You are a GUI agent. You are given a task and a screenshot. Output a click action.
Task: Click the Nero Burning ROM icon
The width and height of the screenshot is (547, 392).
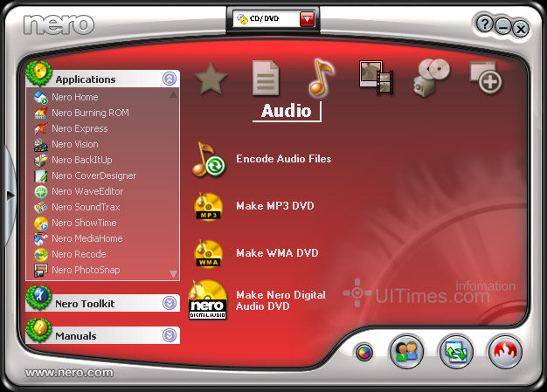tap(41, 113)
